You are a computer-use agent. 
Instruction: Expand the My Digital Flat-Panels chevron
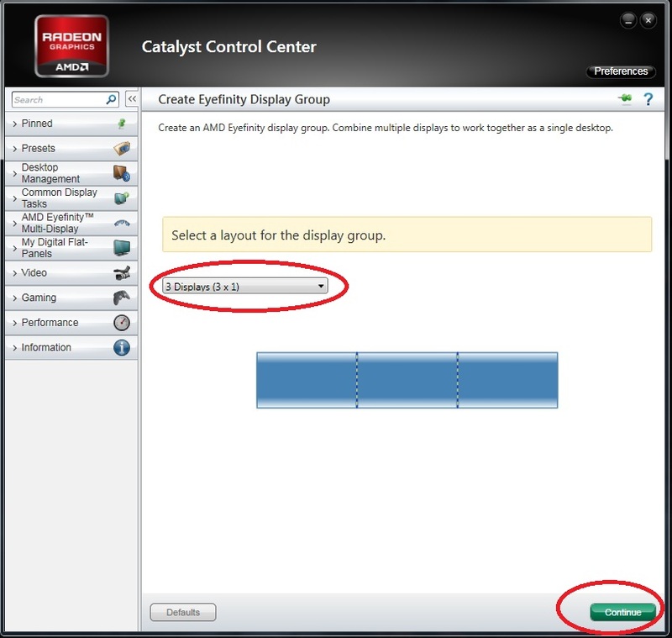click(x=15, y=248)
